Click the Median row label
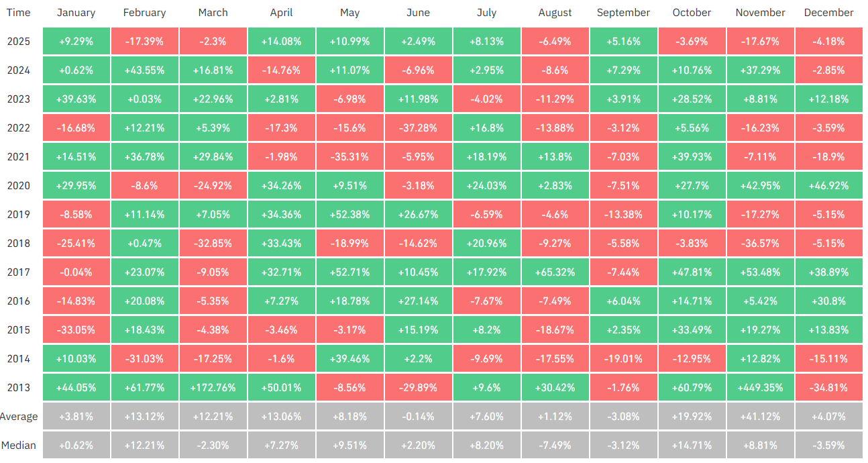 click(x=19, y=445)
